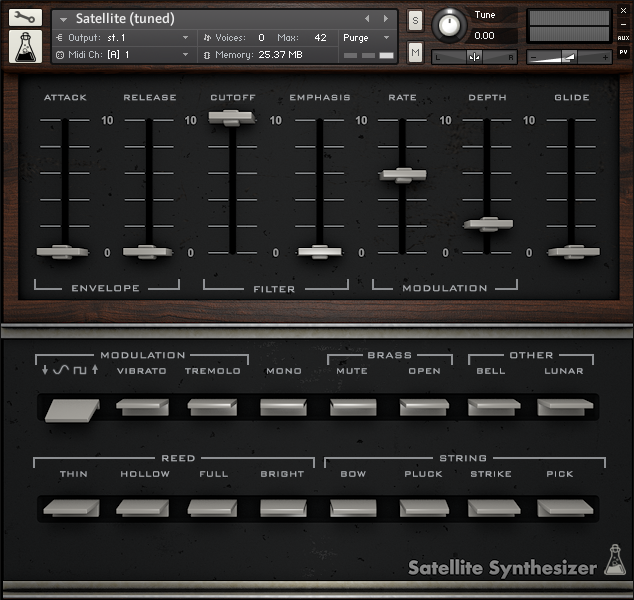Click the AUX button in the header

pyautogui.click(x=623, y=37)
